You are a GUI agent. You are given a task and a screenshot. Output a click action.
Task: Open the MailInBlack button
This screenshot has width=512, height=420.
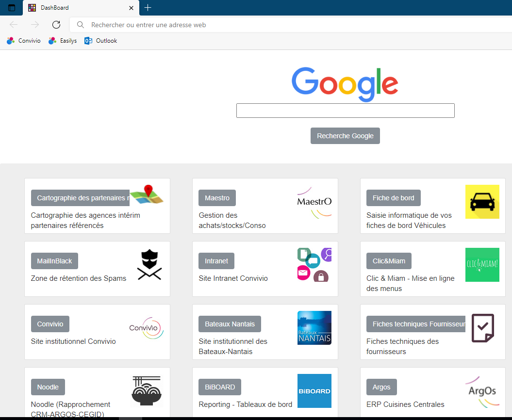pyautogui.click(x=54, y=261)
